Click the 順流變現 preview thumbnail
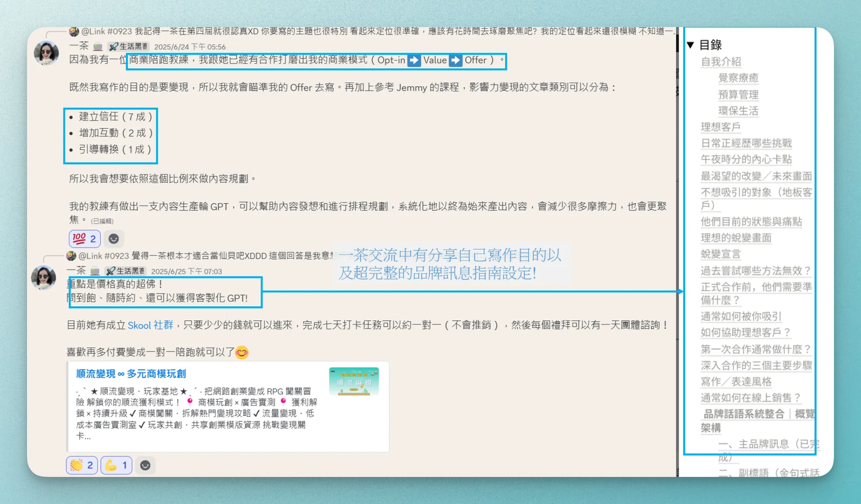 point(353,381)
